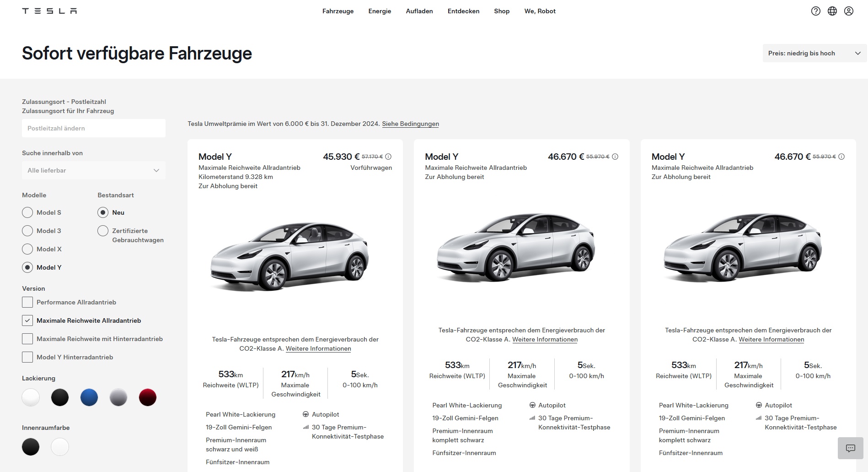Filter by black paint swatch

60,397
